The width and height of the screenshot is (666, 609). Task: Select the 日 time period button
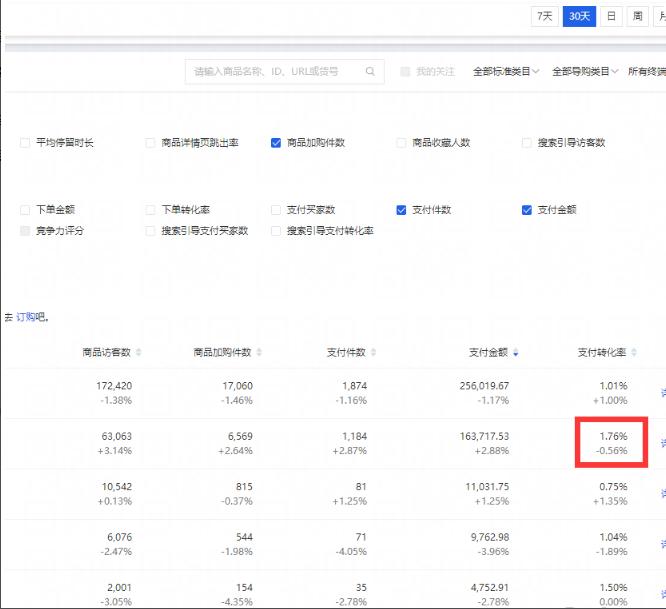611,16
